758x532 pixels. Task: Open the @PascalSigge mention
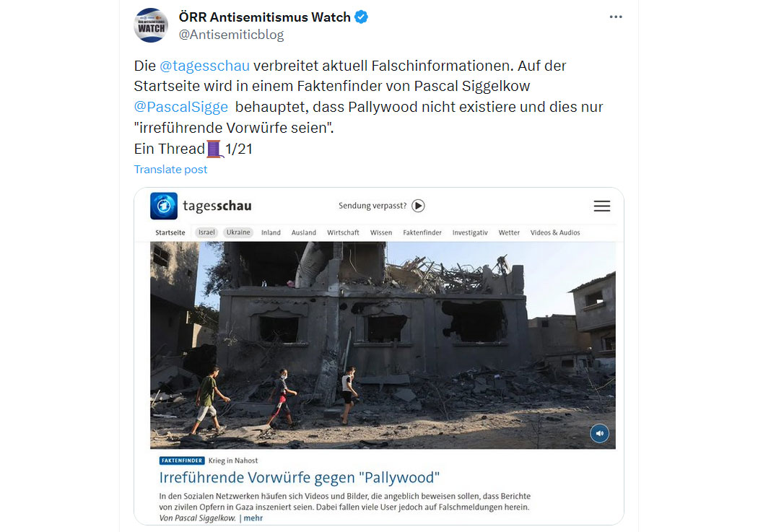click(x=180, y=107)
